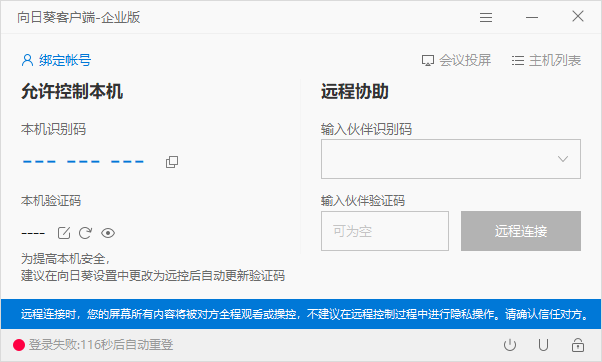Focus the 输入伙伴识别码 partner ID field
The width and height of the screenshot is (602, 362).
(x=451, y=159)
